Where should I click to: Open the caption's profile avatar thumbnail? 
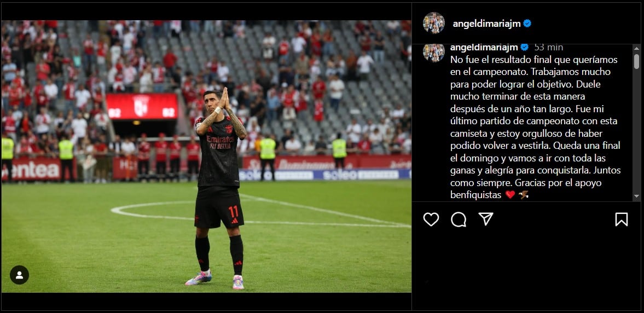[434, 52]
